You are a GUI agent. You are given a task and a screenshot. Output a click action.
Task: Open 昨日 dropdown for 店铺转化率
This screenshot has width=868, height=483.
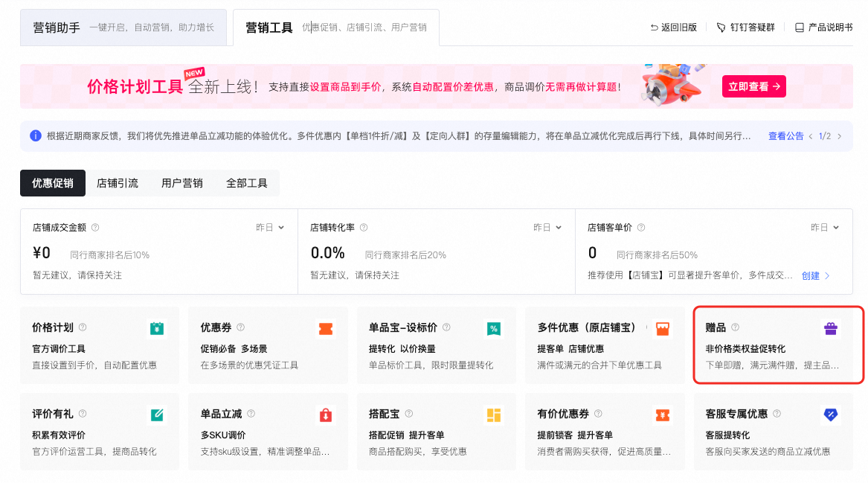tap(547, 227)
